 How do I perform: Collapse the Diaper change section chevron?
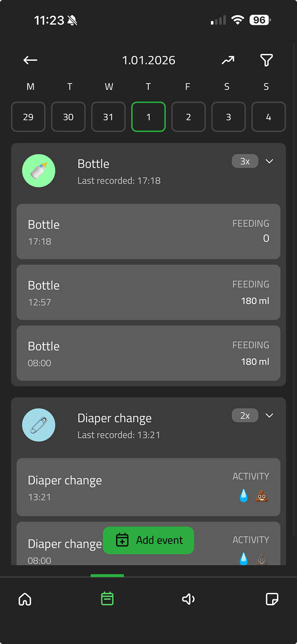point(270,416)
